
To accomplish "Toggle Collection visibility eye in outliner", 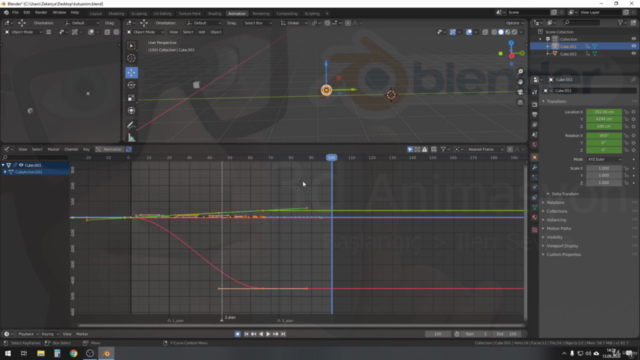I will (633, 39).
